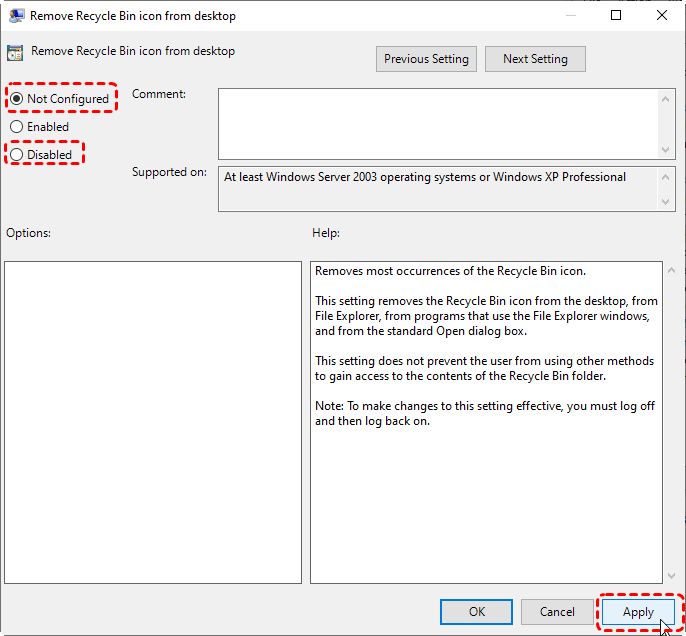Image resolution: width=686 pixels, height=636 pixels.
Task: Click heading 'Remove Recycle Bin icon from desktop' beside icon
Action: [x=133, y=51]
